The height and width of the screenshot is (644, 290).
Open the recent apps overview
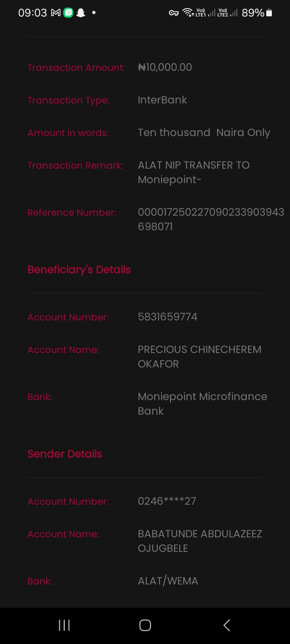pyautogui.click(x=64, y=625)
